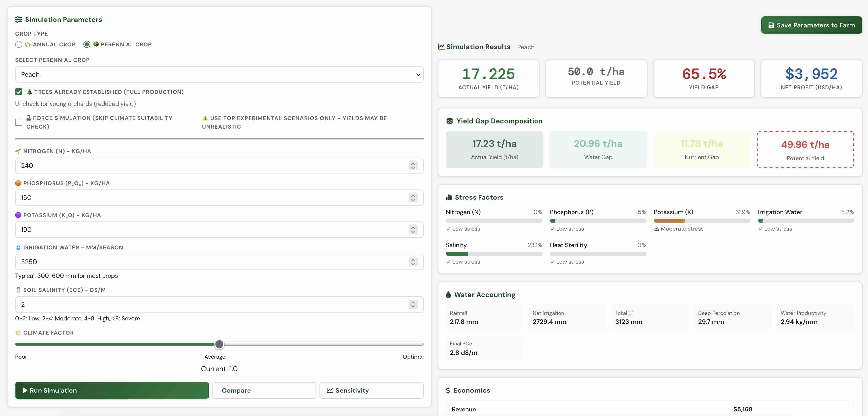Click the pine tree icon by Trees Already Established
Screen dimensions: 868x416
click(x=29, y=92)
